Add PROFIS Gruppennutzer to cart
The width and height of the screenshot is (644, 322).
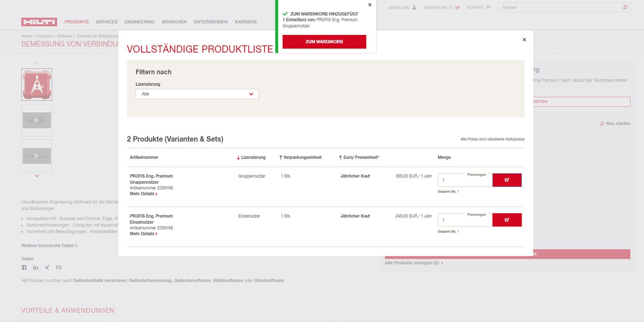point(507,180)
